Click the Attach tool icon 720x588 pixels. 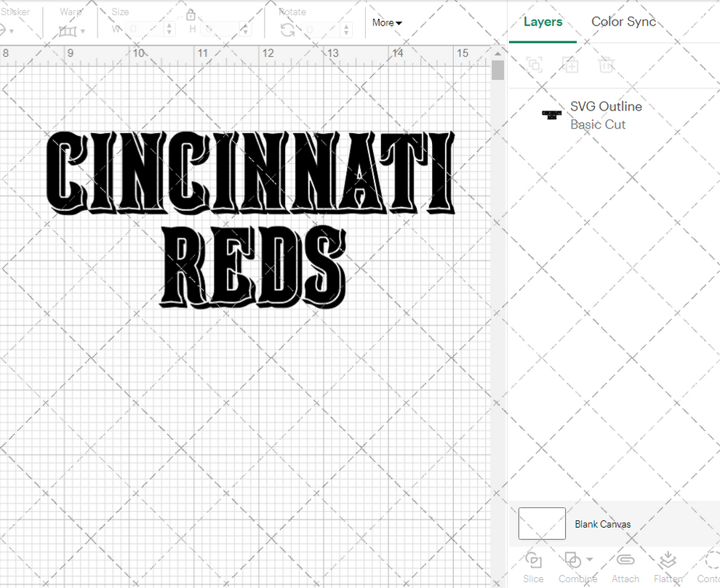(x=625, y=560)
